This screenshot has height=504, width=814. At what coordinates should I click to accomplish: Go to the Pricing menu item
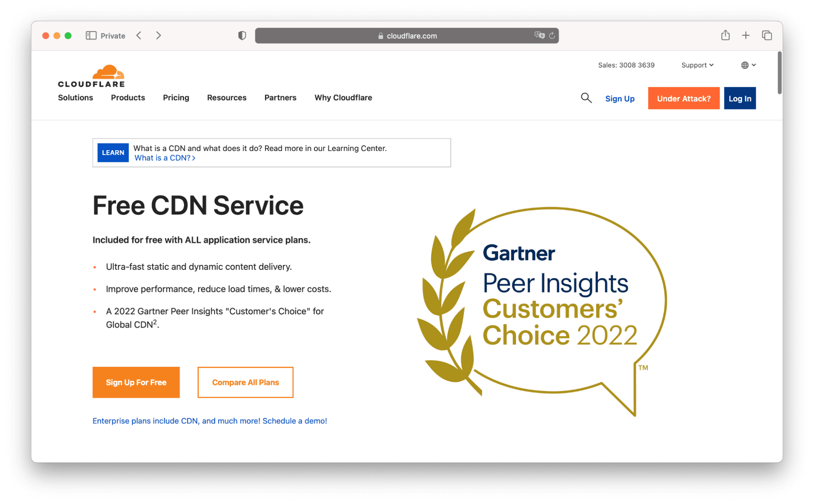click(x=176, y=98)
